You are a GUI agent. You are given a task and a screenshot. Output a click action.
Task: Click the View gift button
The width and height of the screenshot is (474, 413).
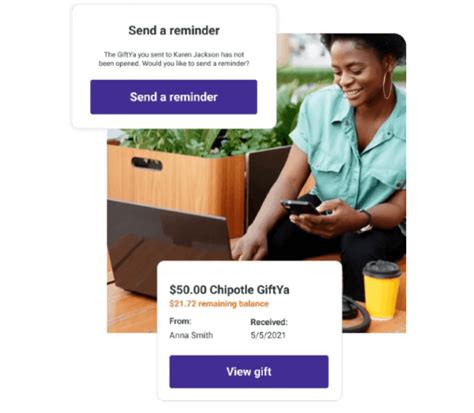(x=249, y=372)
